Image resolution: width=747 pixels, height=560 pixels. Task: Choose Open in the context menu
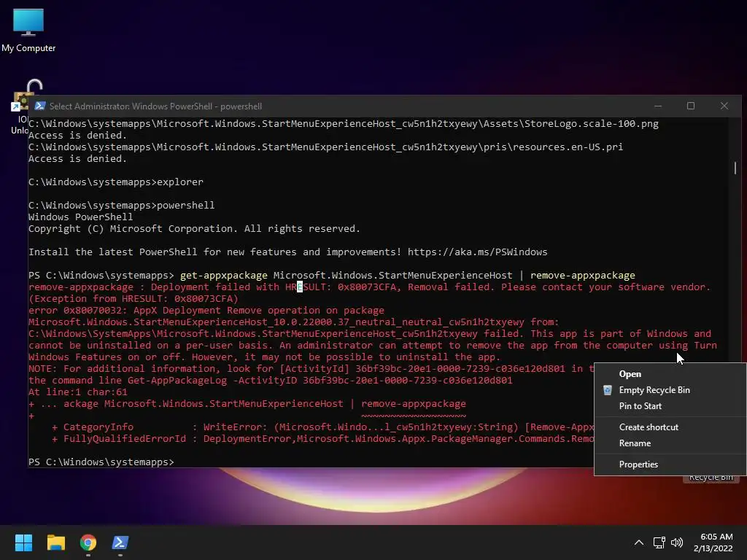670,374
